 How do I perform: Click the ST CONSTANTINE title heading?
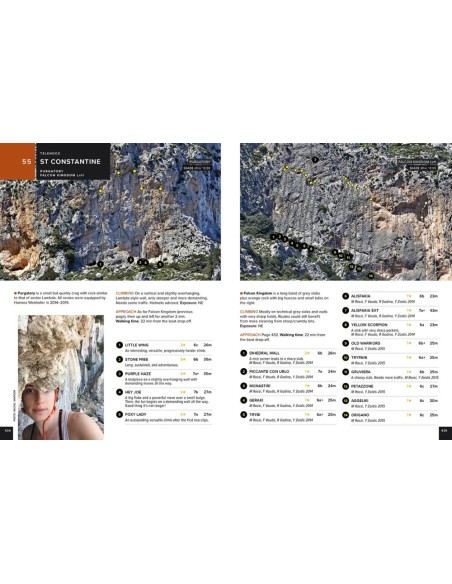tap(70, 162)
